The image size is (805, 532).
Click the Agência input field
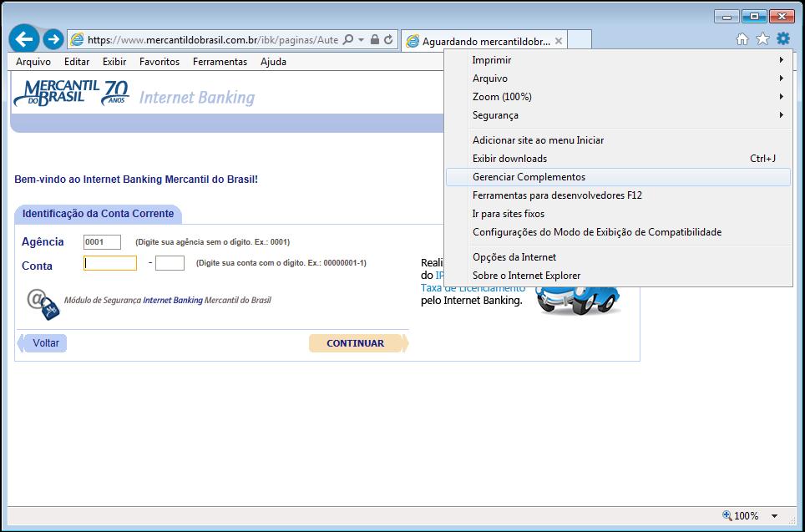[102, 242]
